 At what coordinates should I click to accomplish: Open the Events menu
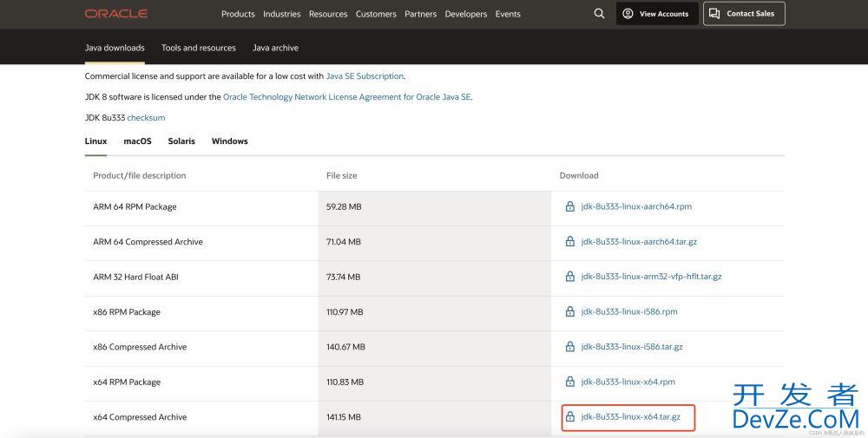508,14
